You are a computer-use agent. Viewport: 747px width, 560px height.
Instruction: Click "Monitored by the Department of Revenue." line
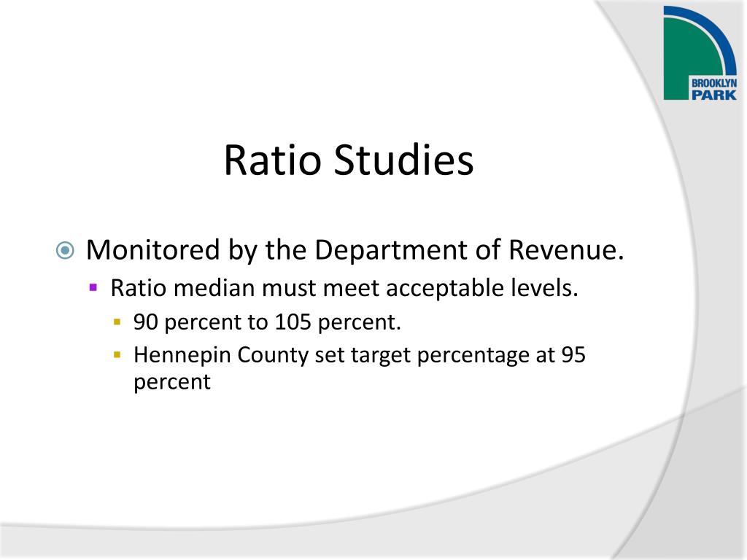(x=355, y=250)
